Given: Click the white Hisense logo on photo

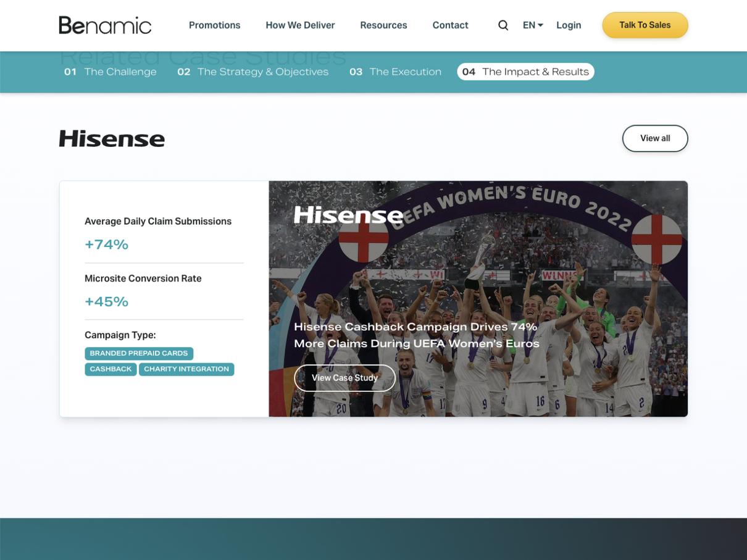Looking at the screenshot, I should tap(348, 215).
